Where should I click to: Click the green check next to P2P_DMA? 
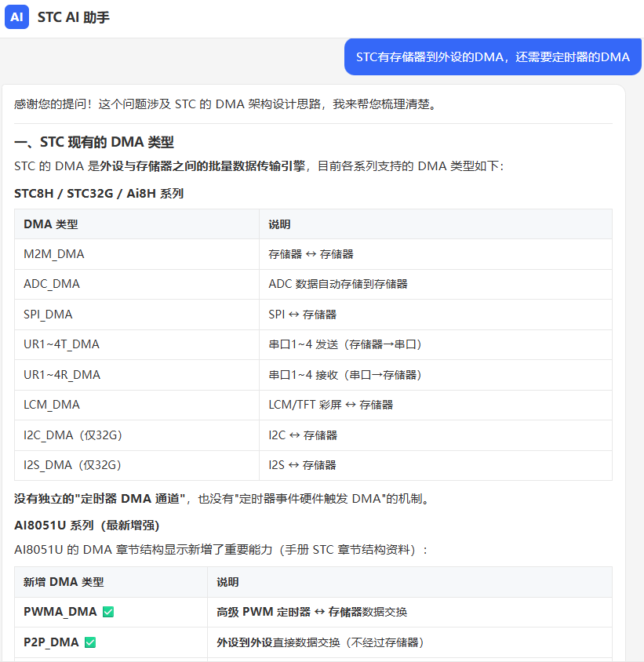pyautogui.click(x=90, y=642)
